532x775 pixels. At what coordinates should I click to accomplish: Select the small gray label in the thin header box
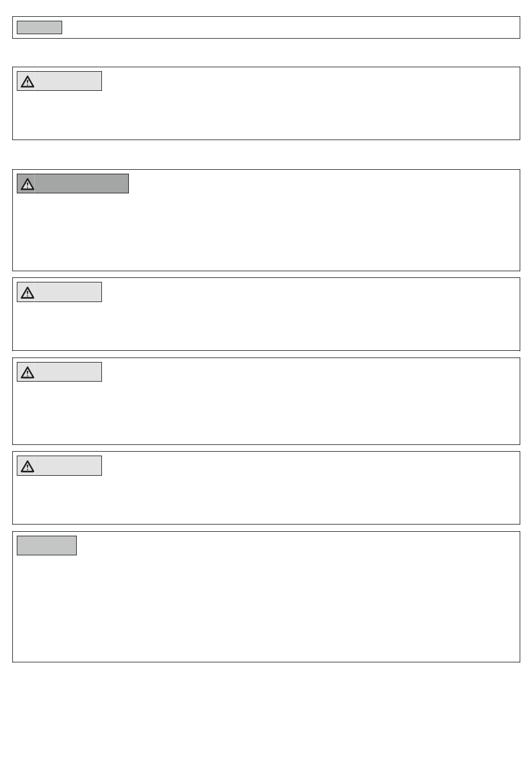pos(39,27)
